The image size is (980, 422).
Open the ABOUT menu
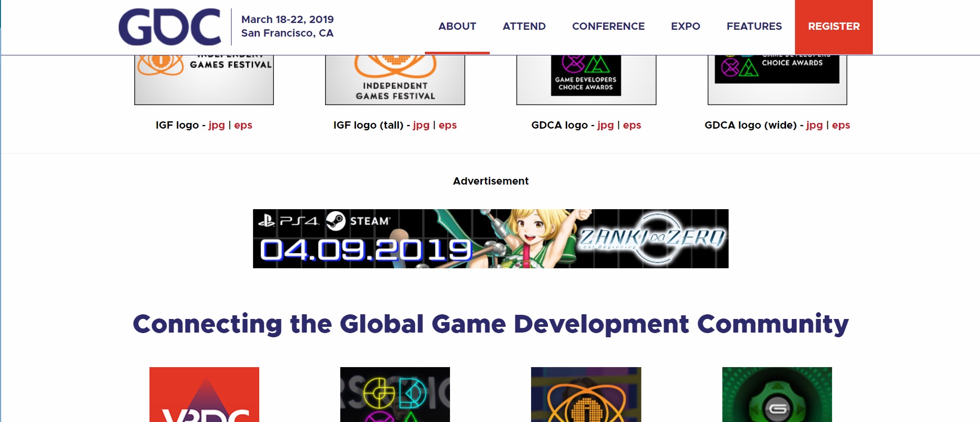click(457, 26)
